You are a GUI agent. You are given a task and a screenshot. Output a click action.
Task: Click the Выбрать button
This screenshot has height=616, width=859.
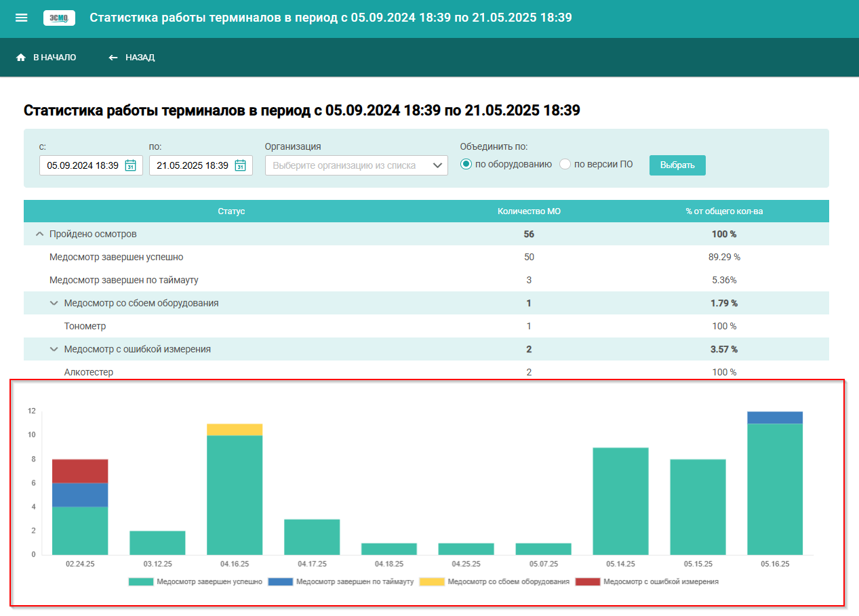(x=677, y=165)
